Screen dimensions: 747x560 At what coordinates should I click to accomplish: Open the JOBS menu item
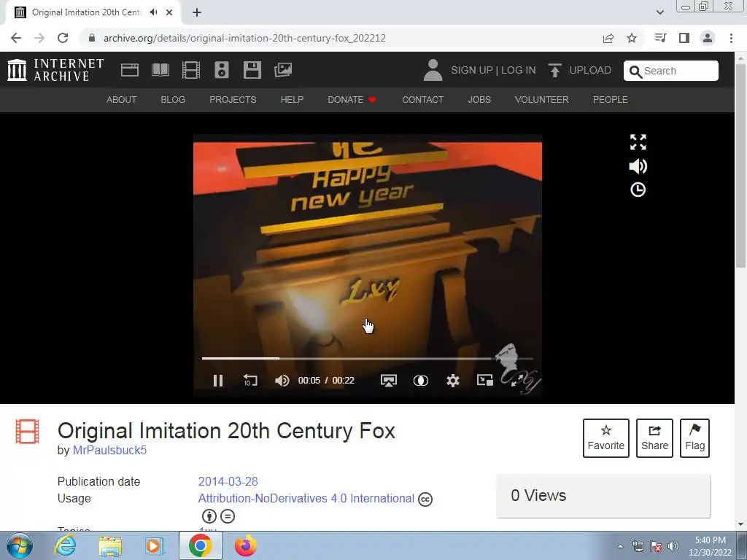coord(479,99)
